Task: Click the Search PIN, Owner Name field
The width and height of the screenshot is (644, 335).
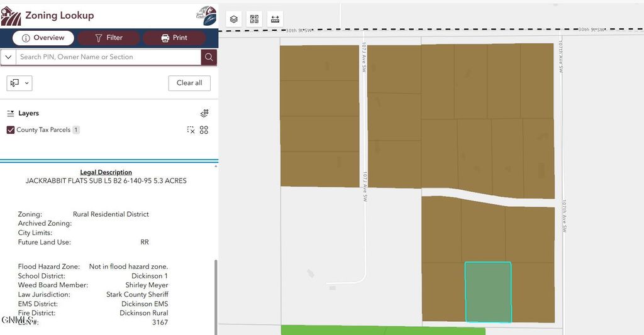Action: click(107, 57)
